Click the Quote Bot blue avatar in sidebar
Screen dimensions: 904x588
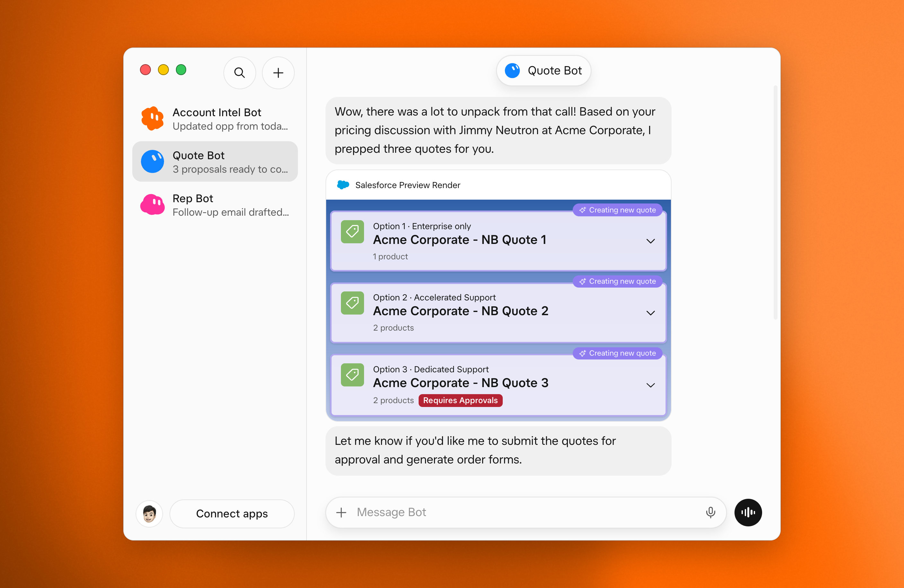tap(152, 161)
